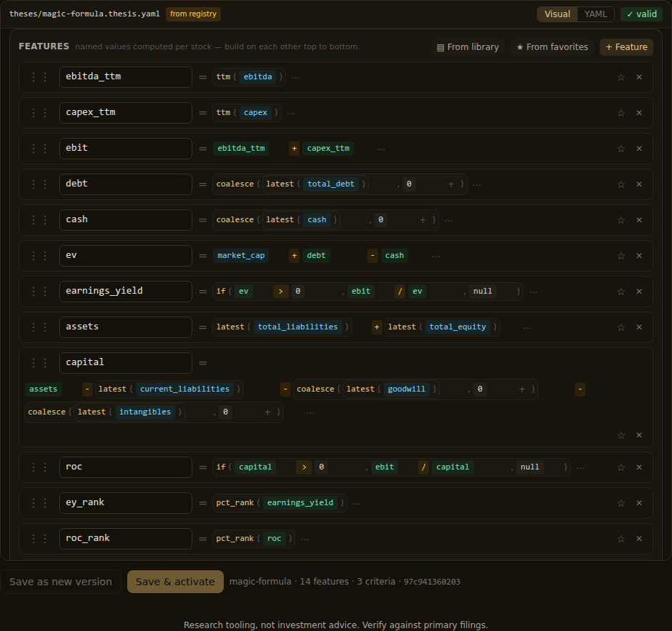Favorite the cash feature
This screenshot has width=672, height=631.
[x=621, y=220]
